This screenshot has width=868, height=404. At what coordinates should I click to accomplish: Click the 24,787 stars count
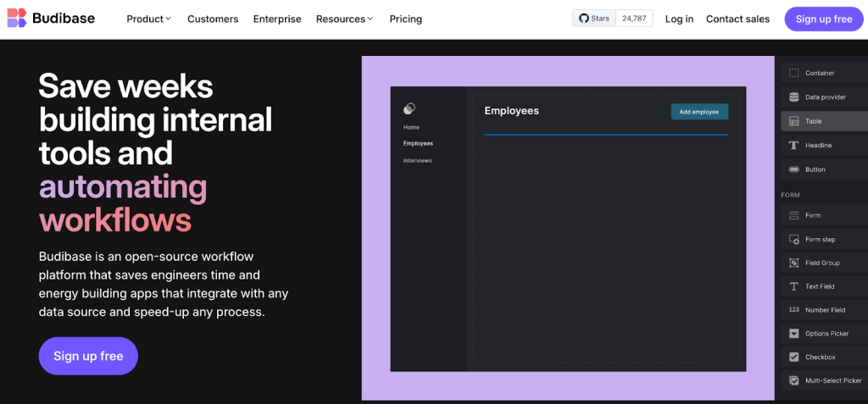(634, 19)
